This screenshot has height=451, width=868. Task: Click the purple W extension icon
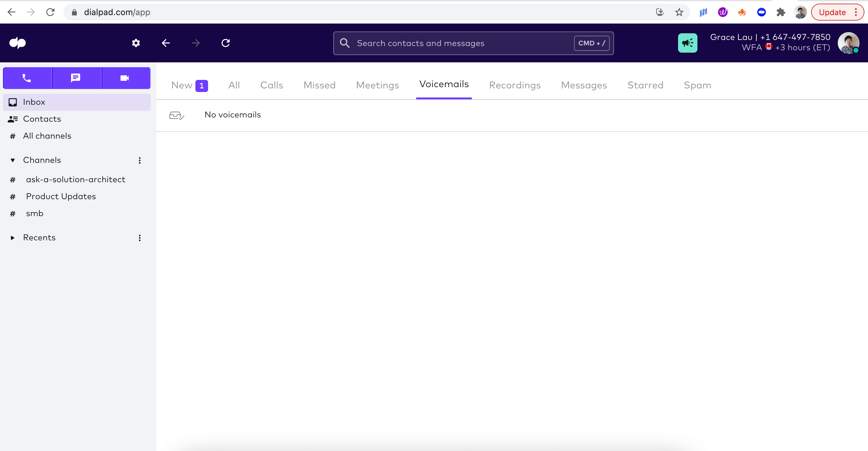point(723,12)
